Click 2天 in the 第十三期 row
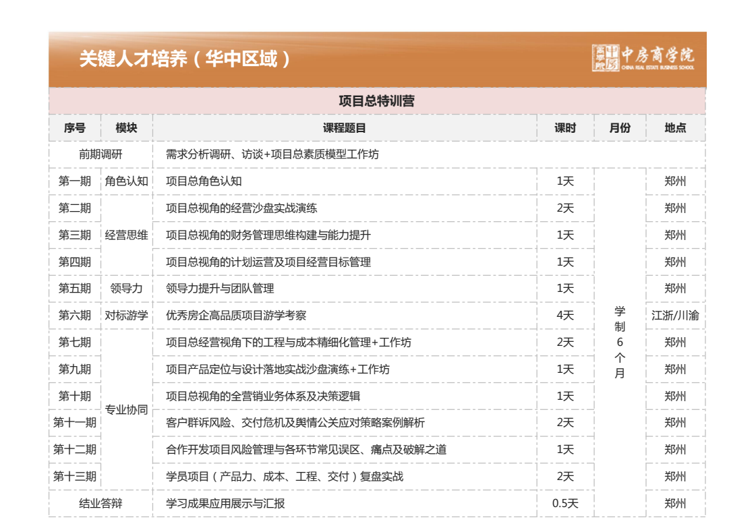The height and width of the screenshot is (532, 756). 565,477
